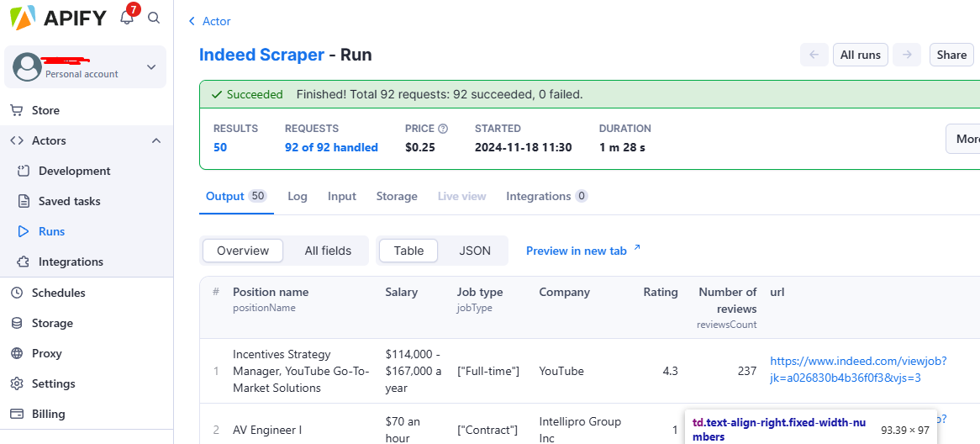Click the Storage database icon
Image resolution: width=980 pixels, height=444 pixels.
pyautogui.click(x=17, y=323)
